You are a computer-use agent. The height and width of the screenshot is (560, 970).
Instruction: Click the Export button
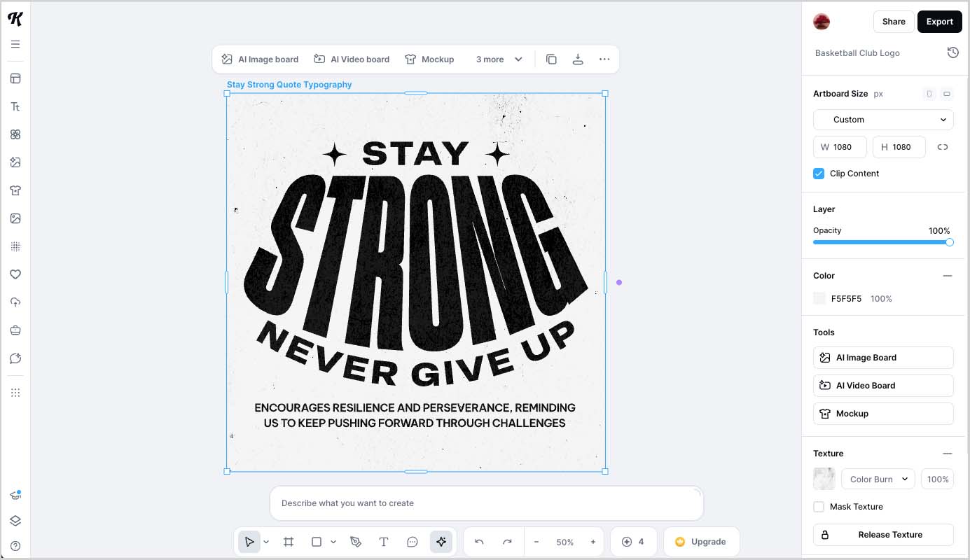pos(940,22)
